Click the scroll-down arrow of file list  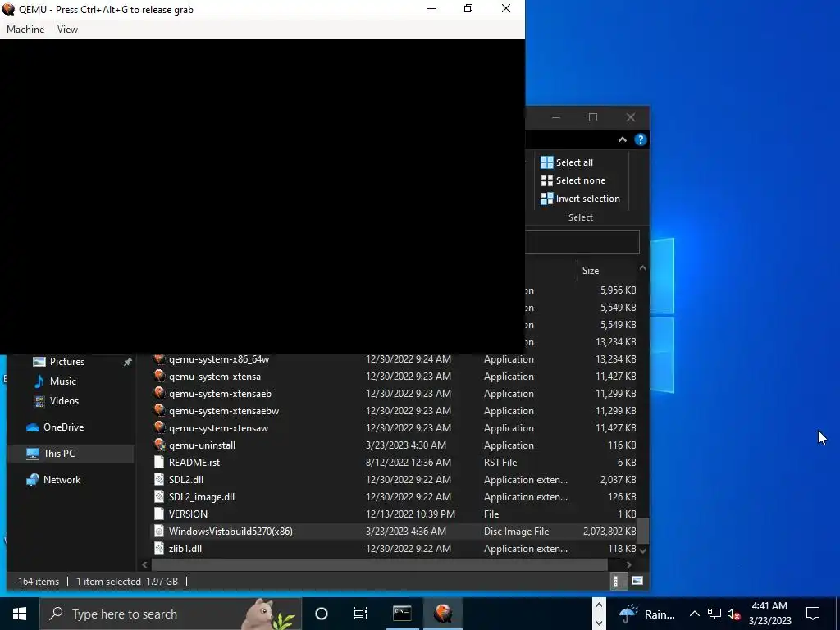tap(643, 550)
